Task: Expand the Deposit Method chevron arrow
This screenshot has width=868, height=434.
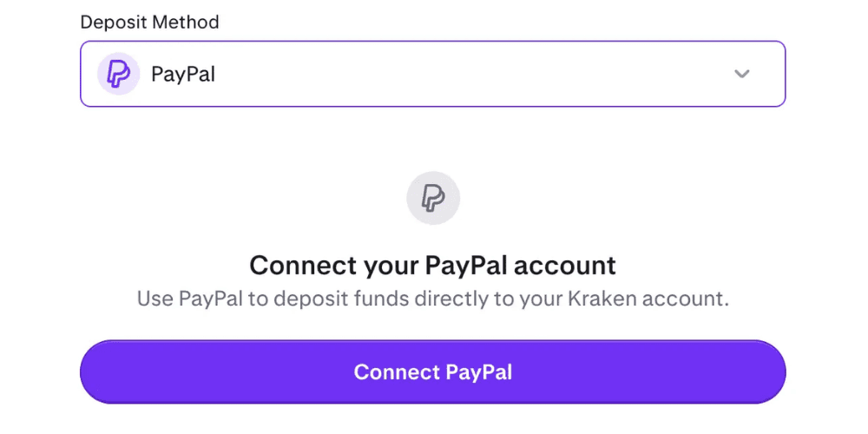Action: click(741, 74)
